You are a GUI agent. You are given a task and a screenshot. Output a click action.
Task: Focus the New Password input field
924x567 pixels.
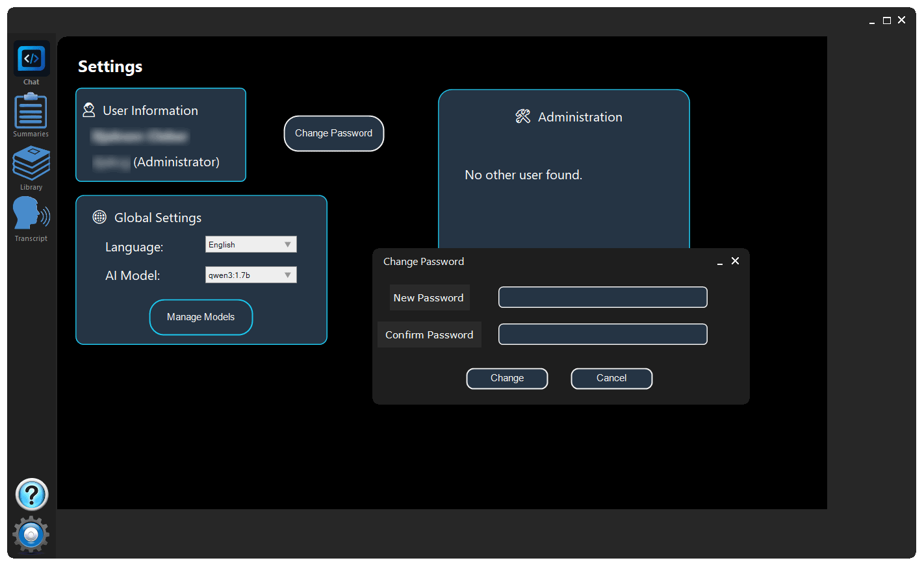(602, 297)
